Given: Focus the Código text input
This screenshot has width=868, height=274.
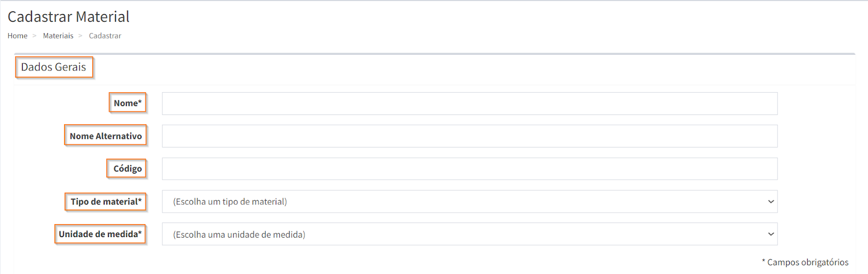Looking at the screenshot, I should (x=469, y=169).
